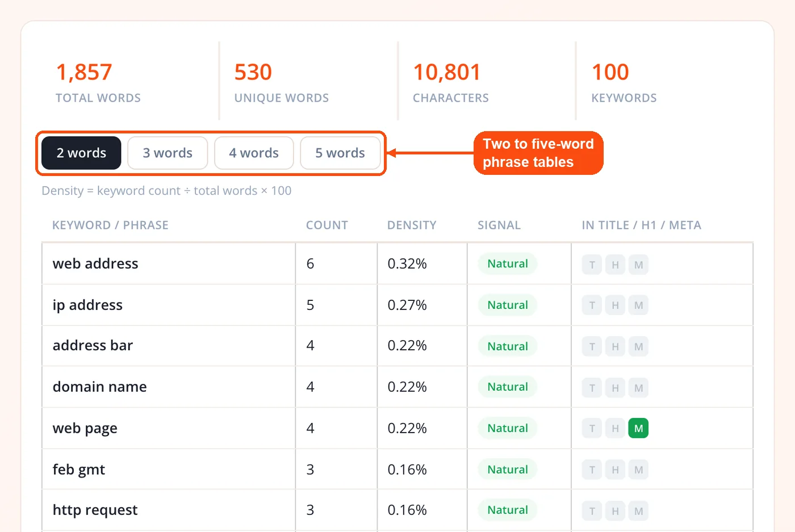This screenshot has height=532, width=795.
Task: Pick the H badge beside domain name
Action: coord(615,388)
